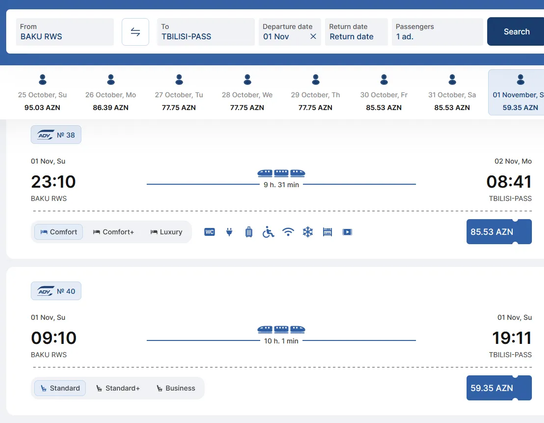Click the bed linen amenity icon
The height and width of the screenshot is (423, 544).
[x=328, y=232]
